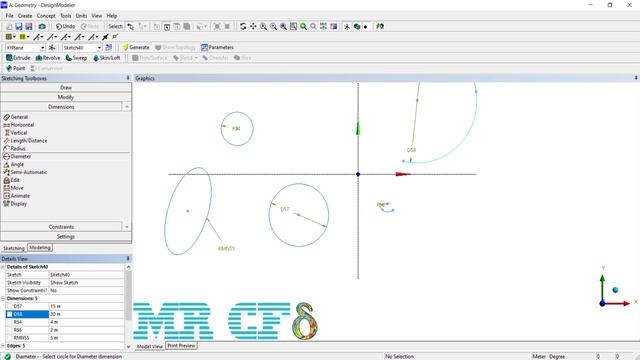
Task: Activate the Pan view tool
Action: (x=253, y=27)
